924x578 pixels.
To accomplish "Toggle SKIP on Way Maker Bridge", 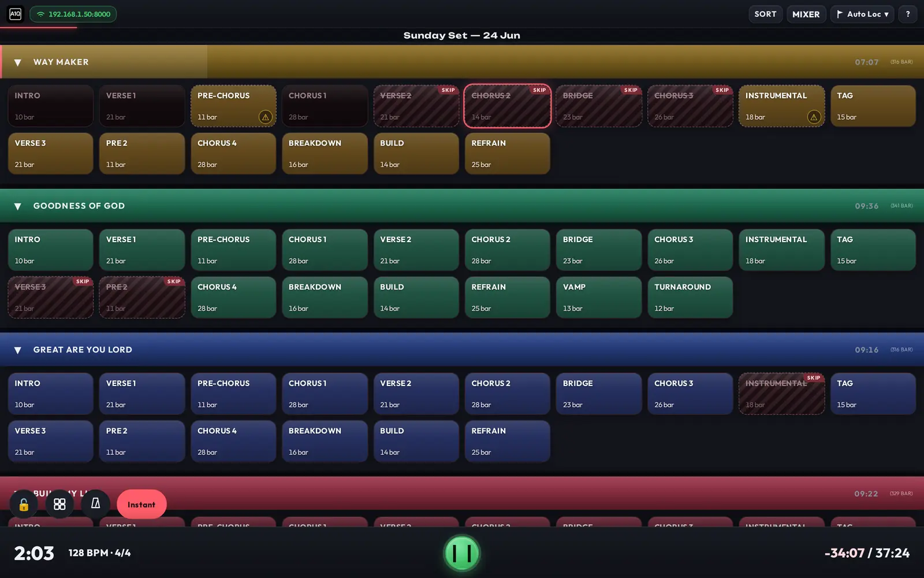I will pos(631,90).
